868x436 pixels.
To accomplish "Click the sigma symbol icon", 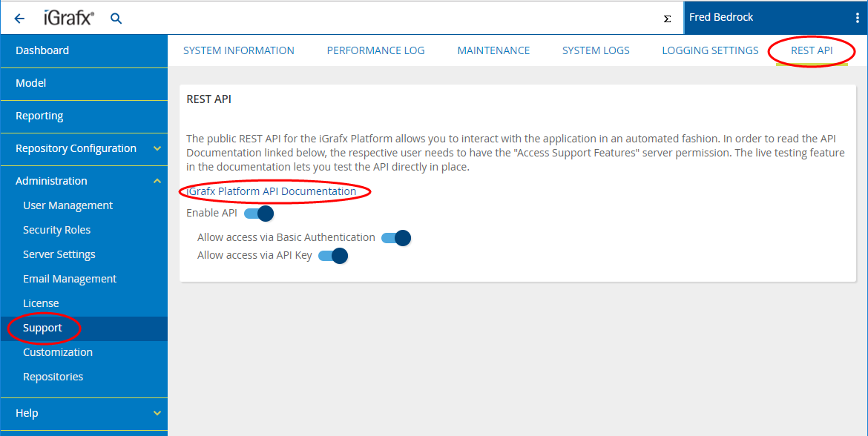I will pyautogui.click(x=667, y=19).
